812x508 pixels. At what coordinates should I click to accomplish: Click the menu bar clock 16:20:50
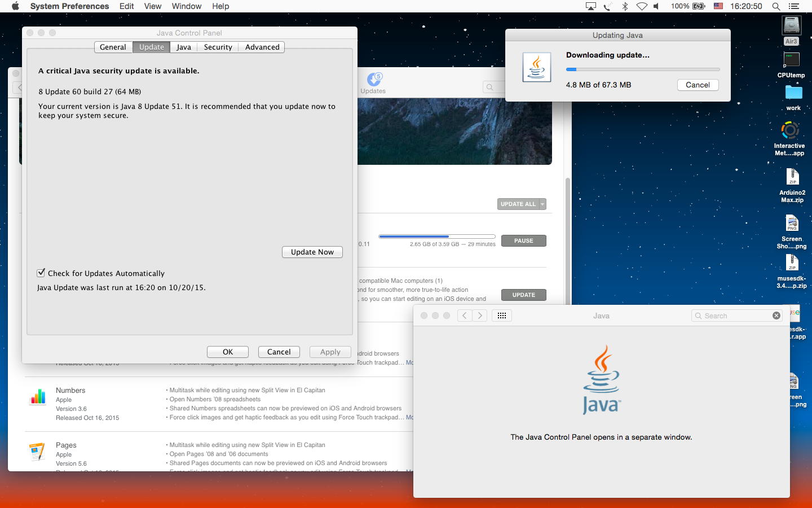pos(746,6)
